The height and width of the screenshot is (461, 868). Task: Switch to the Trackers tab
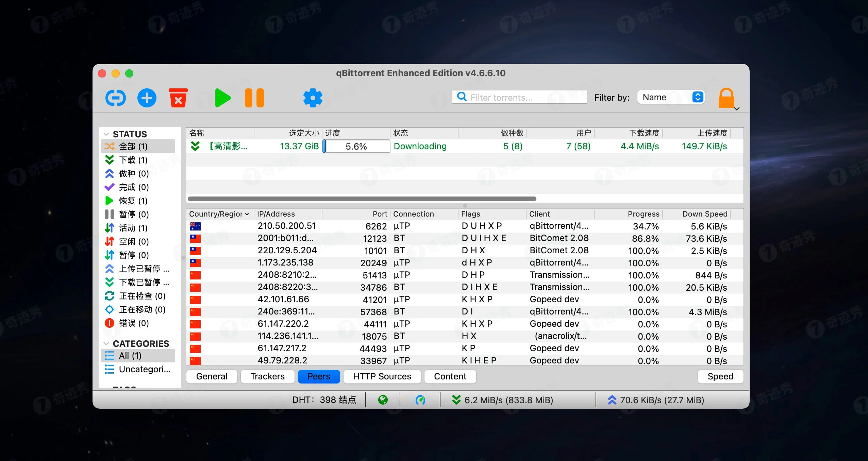click(267, 376)
